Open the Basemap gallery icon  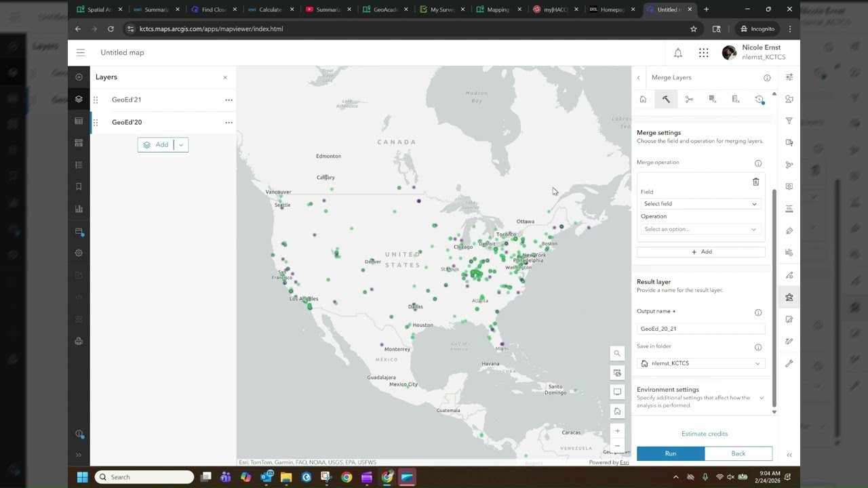coord(79,143)
